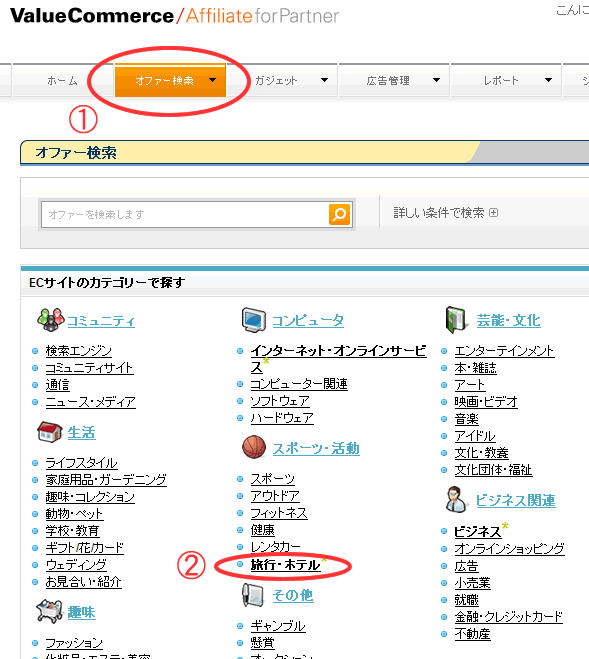This screenshot has width=589, height=659.
Task: Go to the ホーム tab
Action: (62, 80)
